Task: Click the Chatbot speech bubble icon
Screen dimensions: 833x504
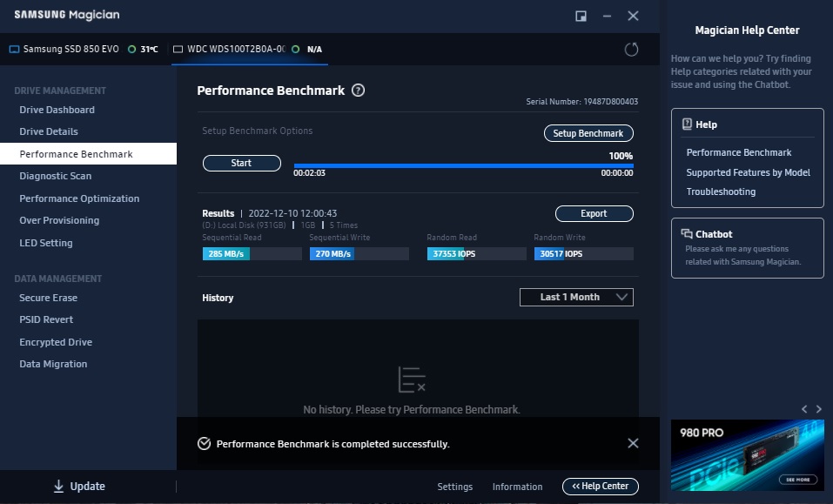Action: pyautogui.click(x=687, y=234)
